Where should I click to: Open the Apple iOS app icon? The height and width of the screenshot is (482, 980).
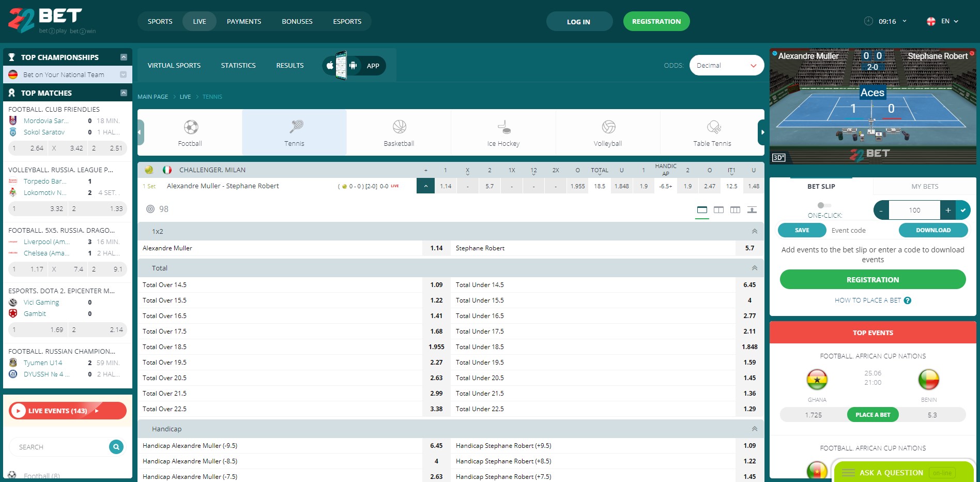(x=330, y=66)
